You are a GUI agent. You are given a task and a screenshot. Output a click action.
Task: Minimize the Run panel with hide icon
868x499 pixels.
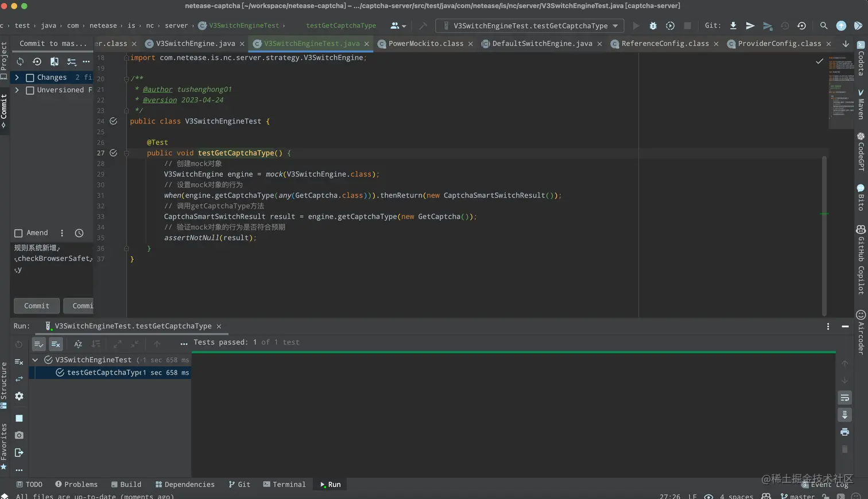coord(845,326)
